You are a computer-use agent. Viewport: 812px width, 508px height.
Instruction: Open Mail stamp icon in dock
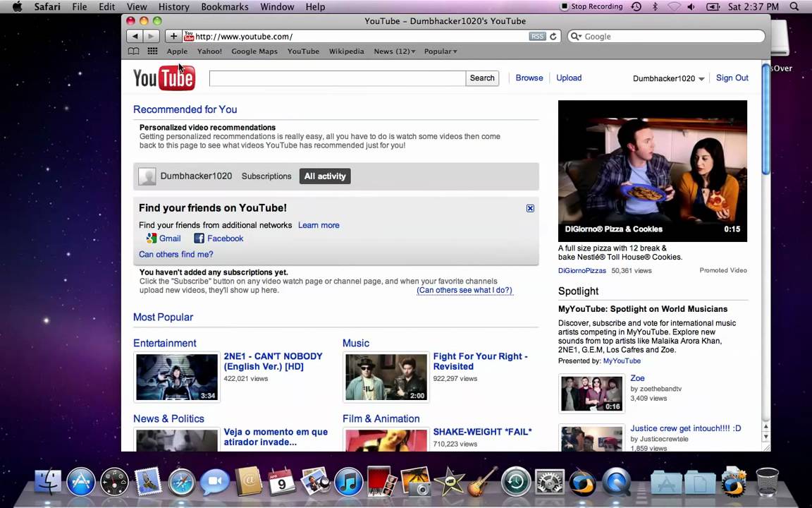(148, 482)
